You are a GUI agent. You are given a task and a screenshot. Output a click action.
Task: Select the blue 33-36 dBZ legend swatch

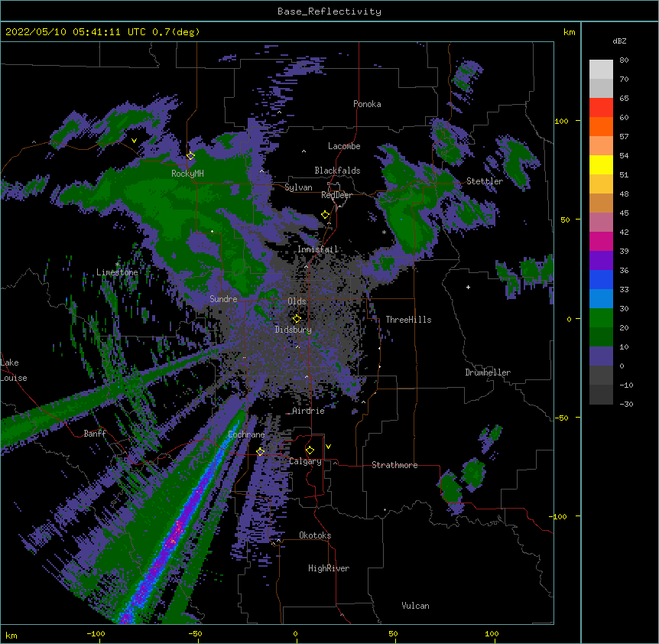[x=601, y=279]
